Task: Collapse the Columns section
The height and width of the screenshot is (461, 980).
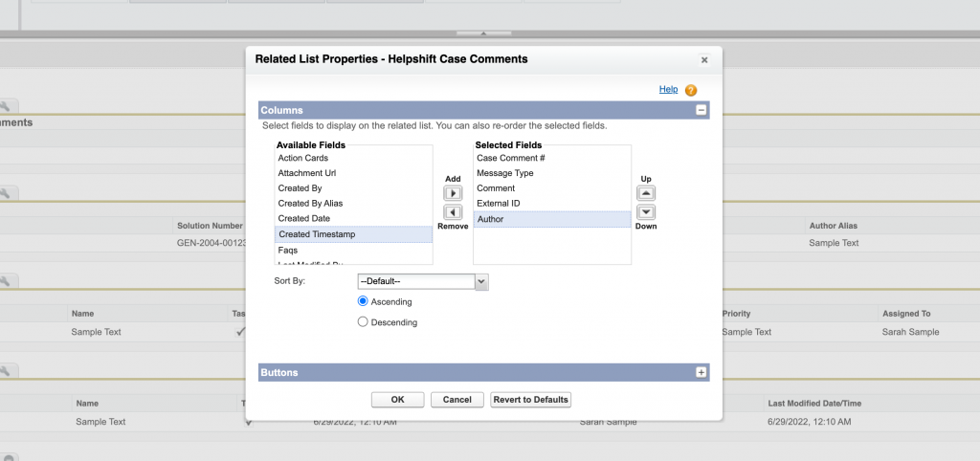Action: 701,110
